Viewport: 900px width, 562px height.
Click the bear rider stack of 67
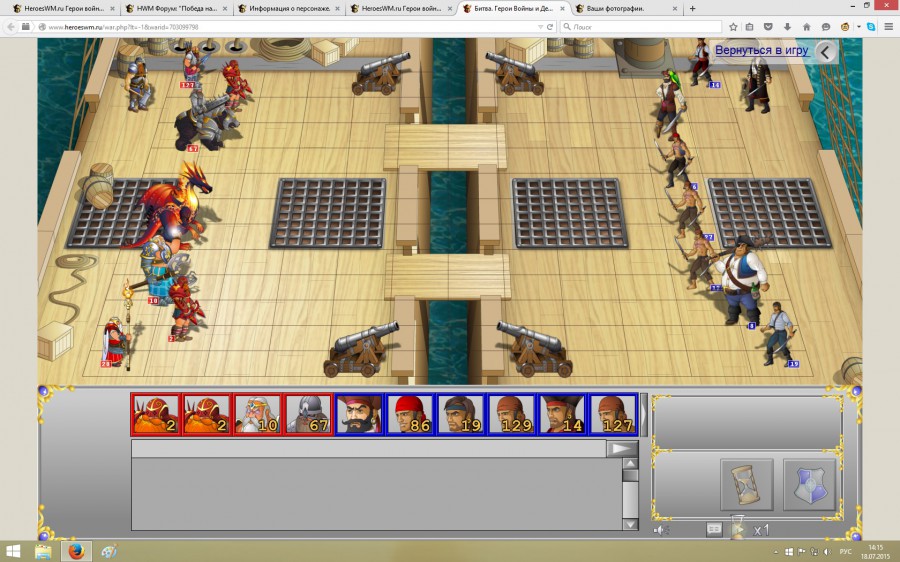[x=207, y=121]
